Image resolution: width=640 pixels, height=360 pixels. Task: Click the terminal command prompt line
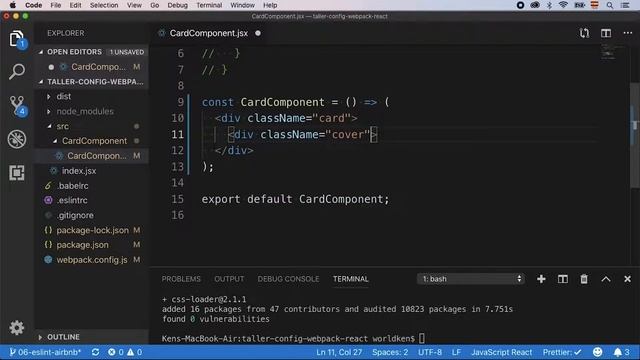tap(293, 338)
